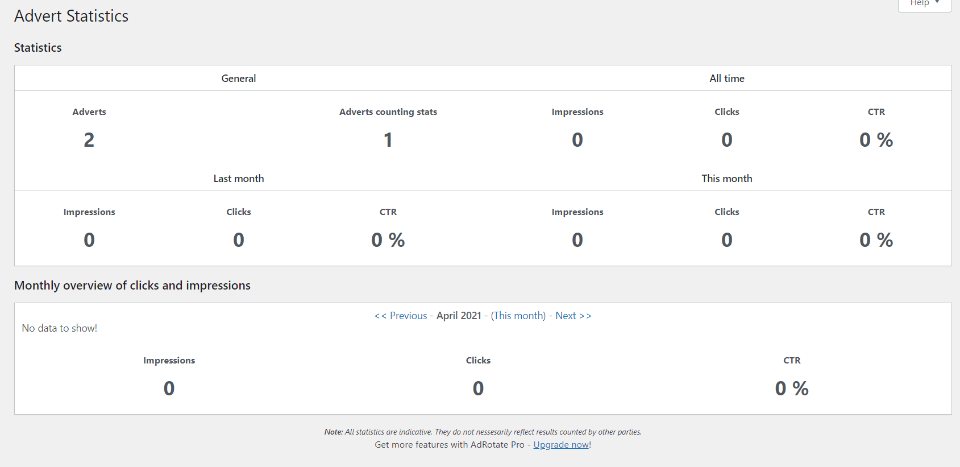The image size is (960, 467).
Task: Click the statistics indicative Note text
Action: 483,432
